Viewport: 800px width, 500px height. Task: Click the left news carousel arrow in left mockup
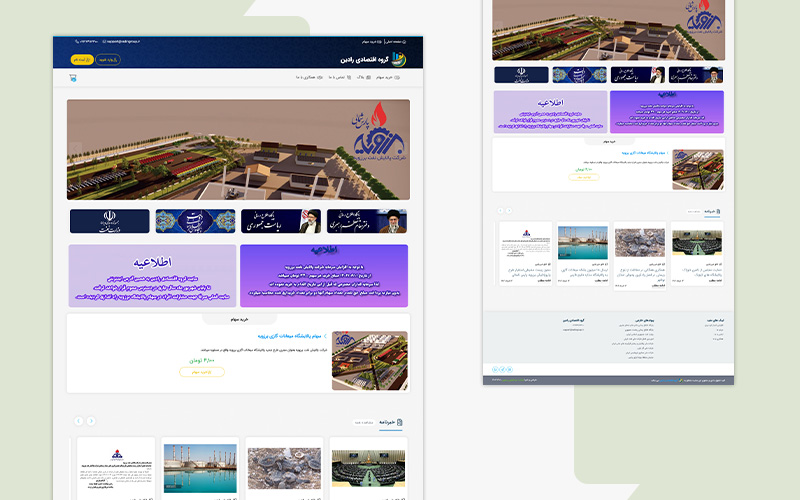click(x=79, y=421)
